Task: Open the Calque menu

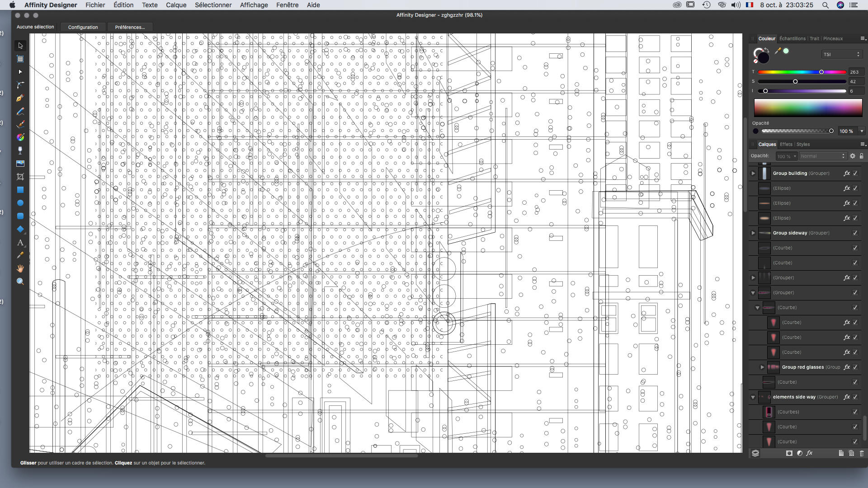Action: (x=176, y=5)
